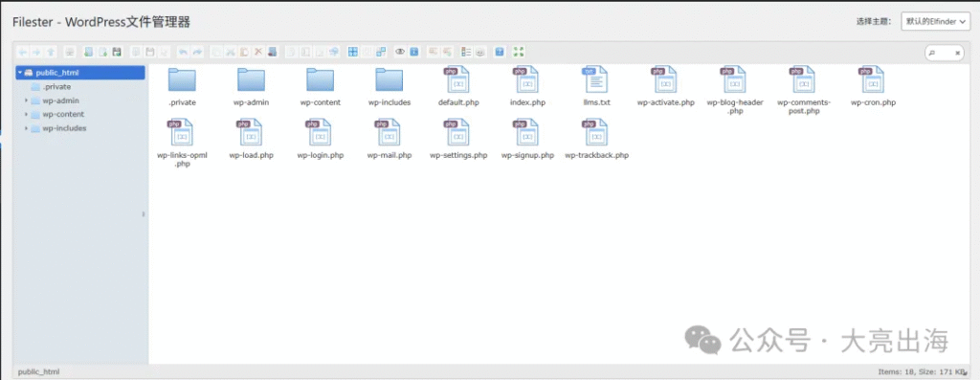Select the wp-comments-post.php file icon

click(803, 80)
